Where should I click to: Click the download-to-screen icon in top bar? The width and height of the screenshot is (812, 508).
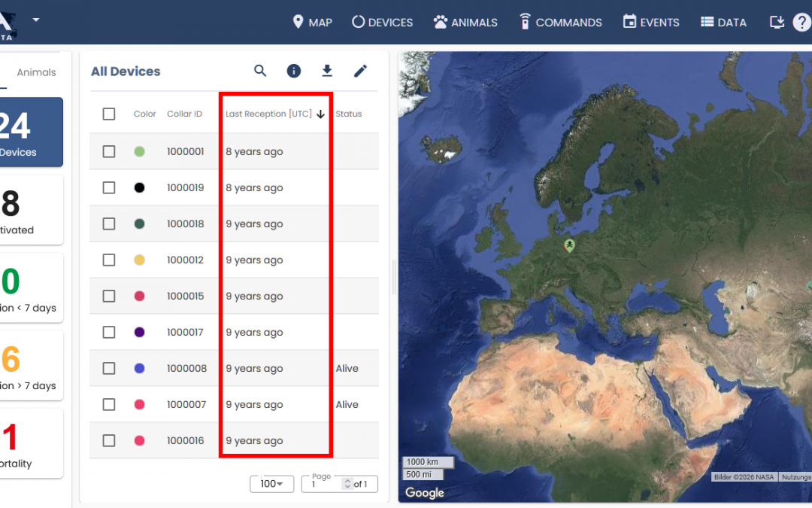tap(777, 22)
